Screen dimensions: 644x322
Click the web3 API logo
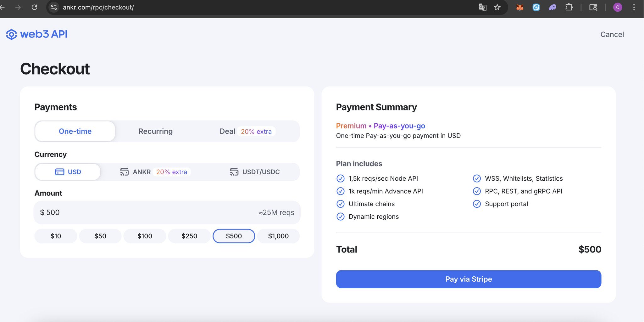pos(37,34)
